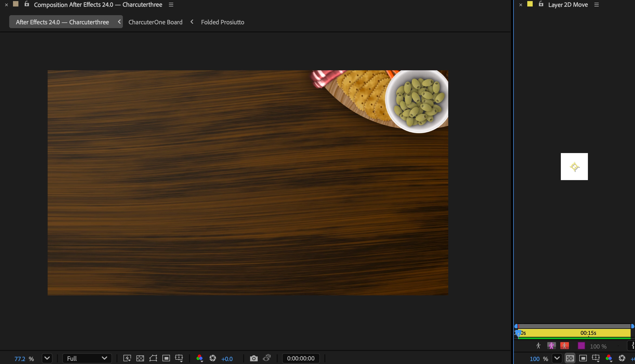This screenshot has width=635, height=364.
Task: Click the 00:15s mark on layer time ruler
Action: click(x=588, y=333)
